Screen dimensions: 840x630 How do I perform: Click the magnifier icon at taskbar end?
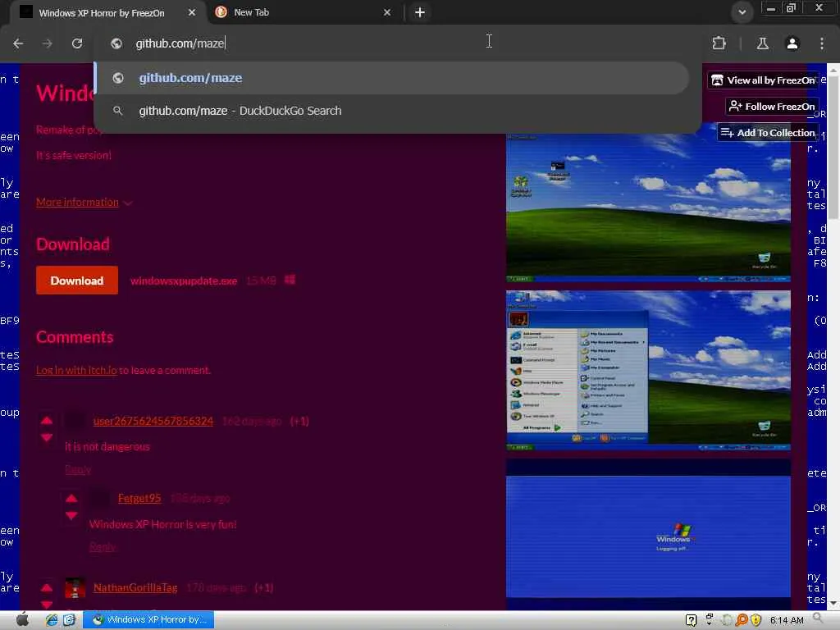[818, 619]
